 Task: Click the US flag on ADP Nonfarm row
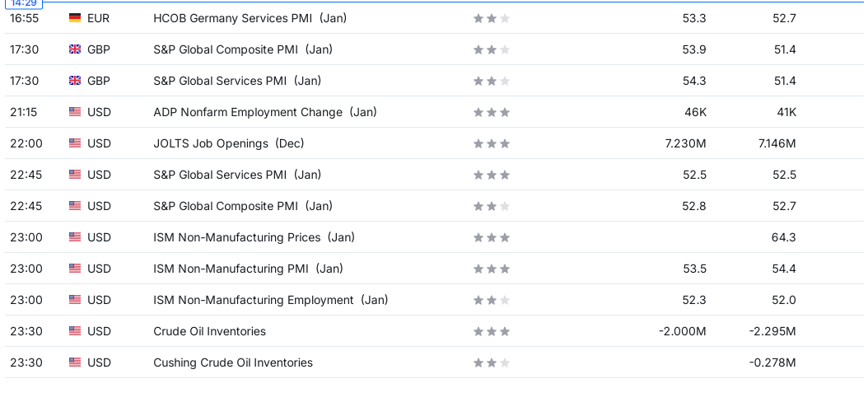[x=75, y=112]
